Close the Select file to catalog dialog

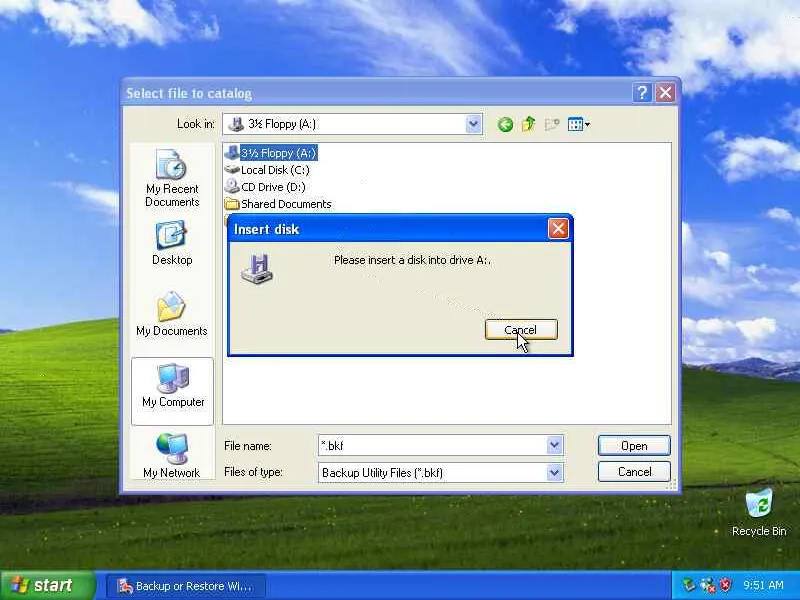pyautogui.click(x=665, y=93)
